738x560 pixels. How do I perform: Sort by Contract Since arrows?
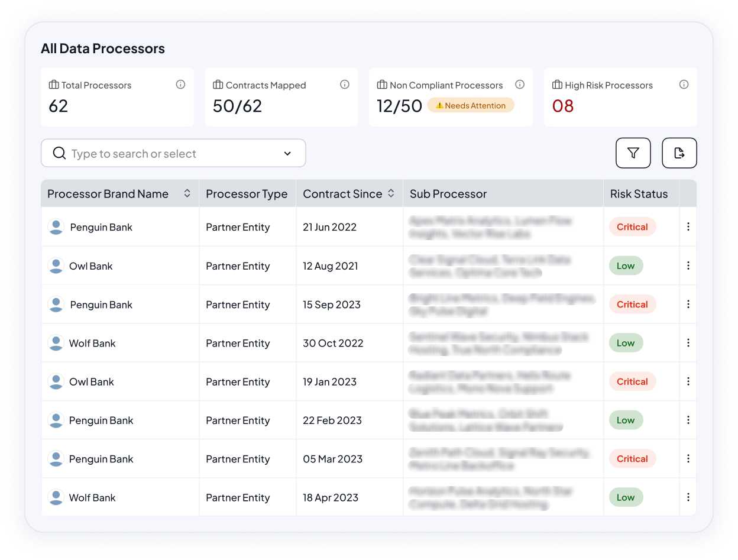391,193
